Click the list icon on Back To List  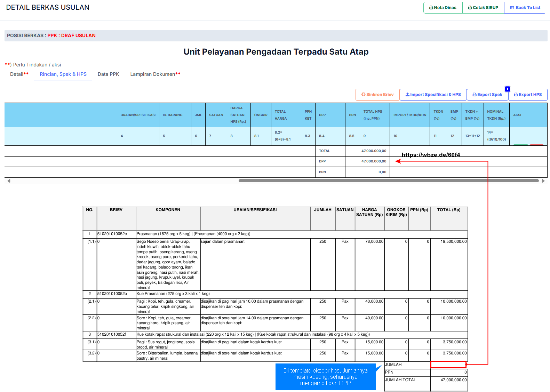coord(512,8)
